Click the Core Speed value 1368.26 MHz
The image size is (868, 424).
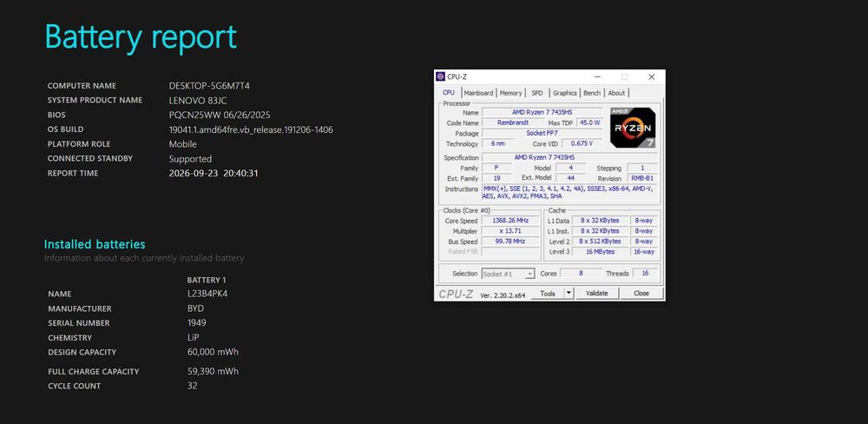tap(510, 221)
